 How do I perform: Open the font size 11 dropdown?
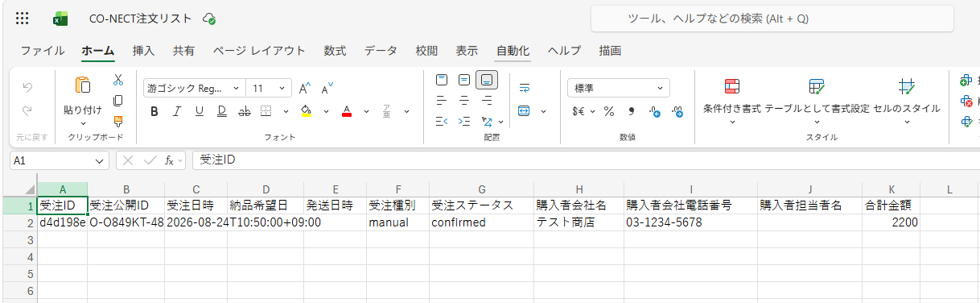click(282, 89)
